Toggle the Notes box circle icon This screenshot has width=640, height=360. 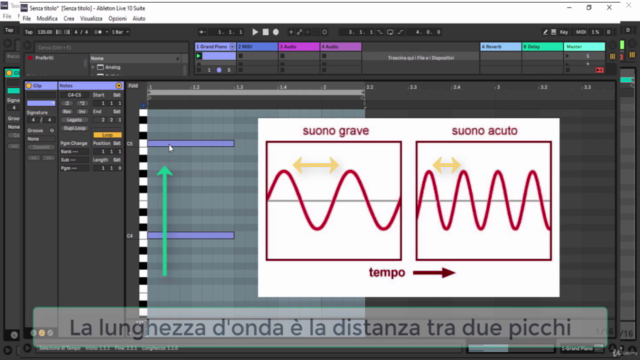(119, 86)
